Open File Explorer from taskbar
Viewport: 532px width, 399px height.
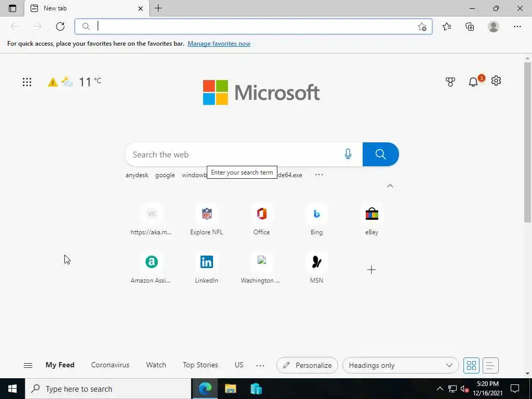[230, 389]
